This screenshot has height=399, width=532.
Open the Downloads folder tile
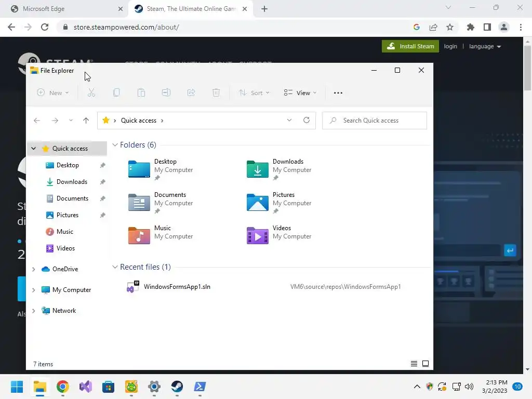(279, 169)
